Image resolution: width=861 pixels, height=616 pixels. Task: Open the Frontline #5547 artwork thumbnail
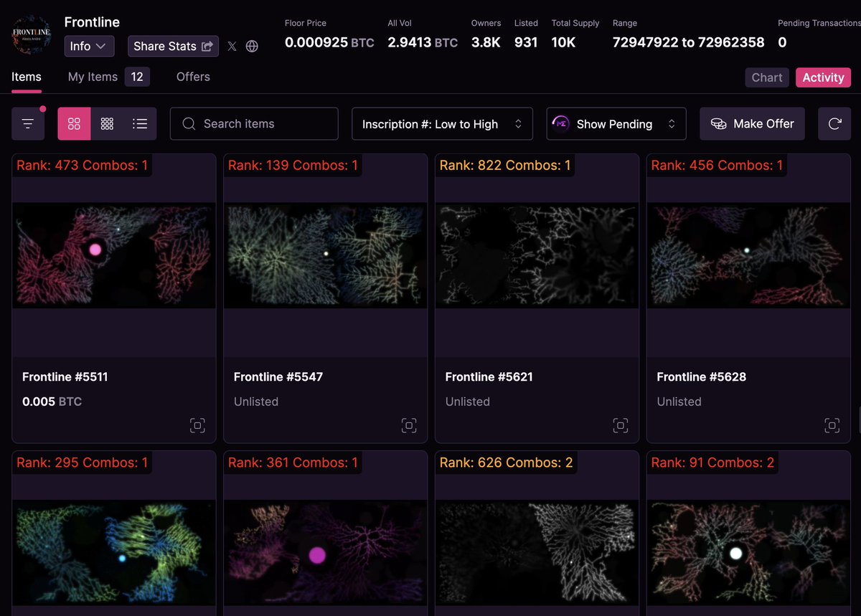(x=326, y=255)
